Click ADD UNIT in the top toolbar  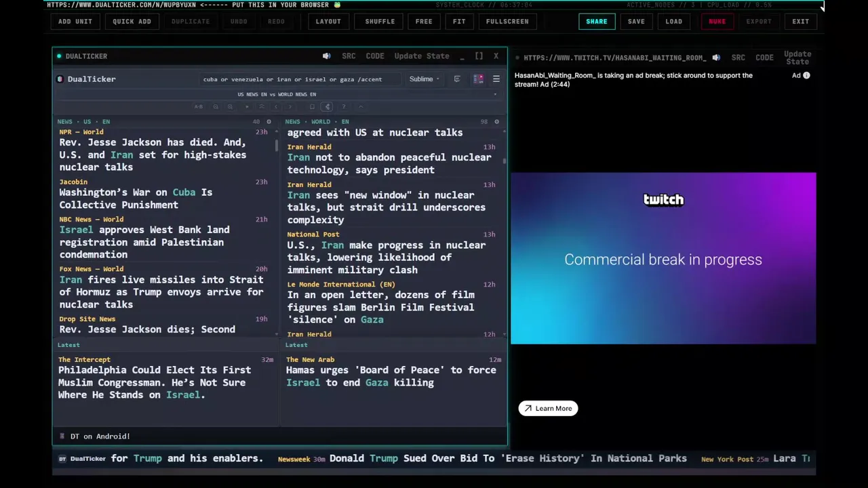[x=75, y=21]
